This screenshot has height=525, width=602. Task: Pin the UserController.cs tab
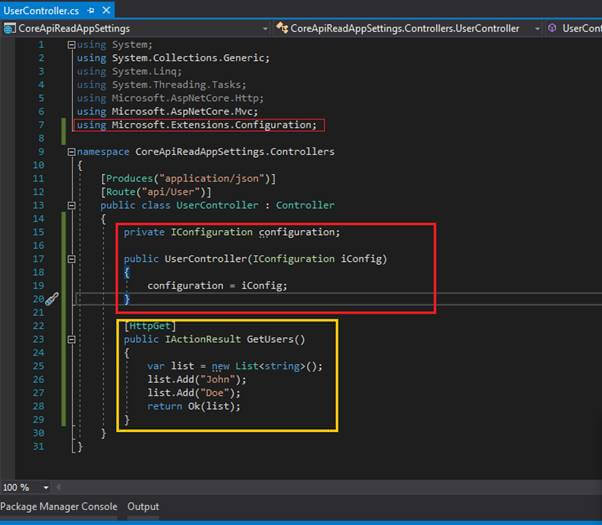click(x=91, y=11)
